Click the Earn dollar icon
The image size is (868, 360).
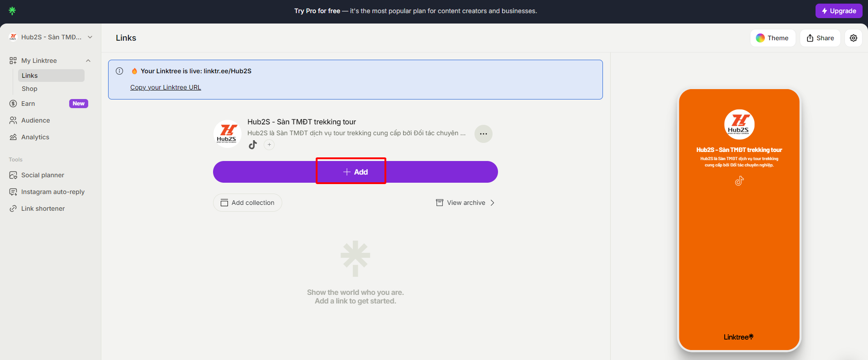(x=13, y=104)
